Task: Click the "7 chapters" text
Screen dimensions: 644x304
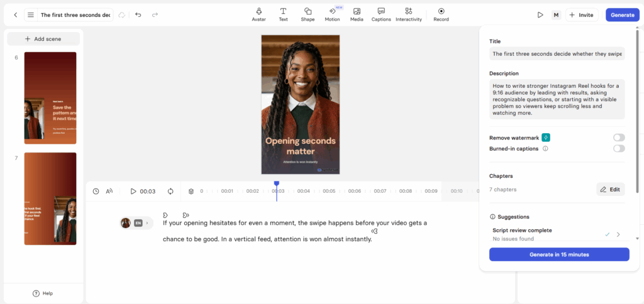Action: (x=502, y=190)
